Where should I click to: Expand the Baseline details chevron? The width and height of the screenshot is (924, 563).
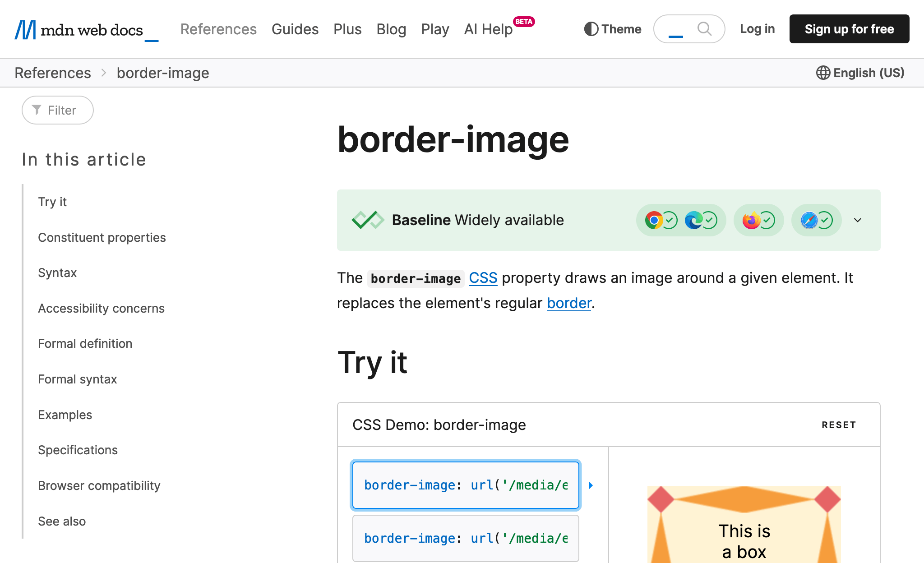click(857, 220)
